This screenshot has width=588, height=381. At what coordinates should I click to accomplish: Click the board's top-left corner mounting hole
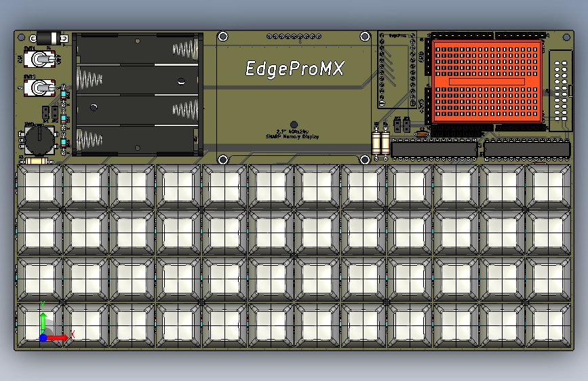(x=22, y=37)
